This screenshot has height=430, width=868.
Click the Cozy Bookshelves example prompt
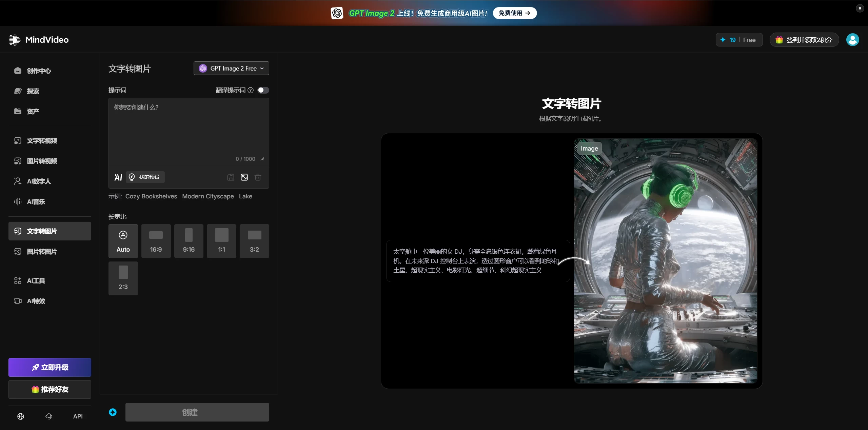point(151,196)
